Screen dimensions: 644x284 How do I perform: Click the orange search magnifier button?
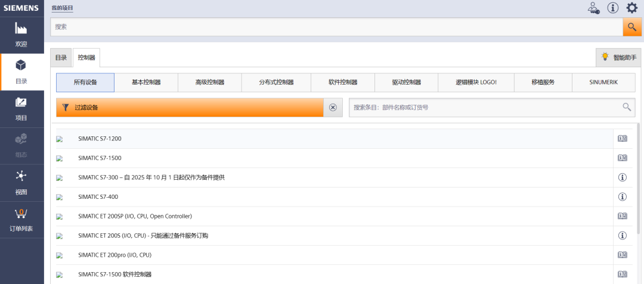click(x=631, y=27)
